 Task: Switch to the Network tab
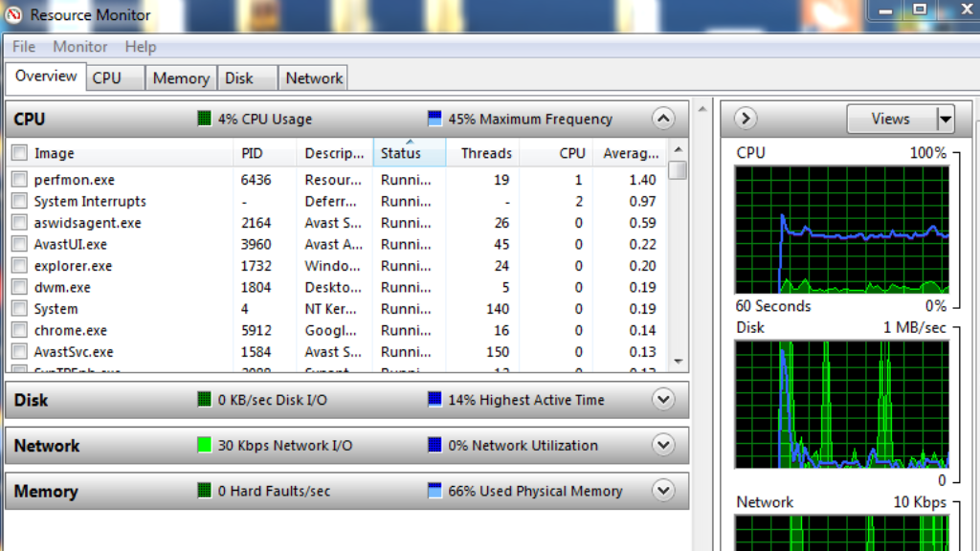(313, 77)
